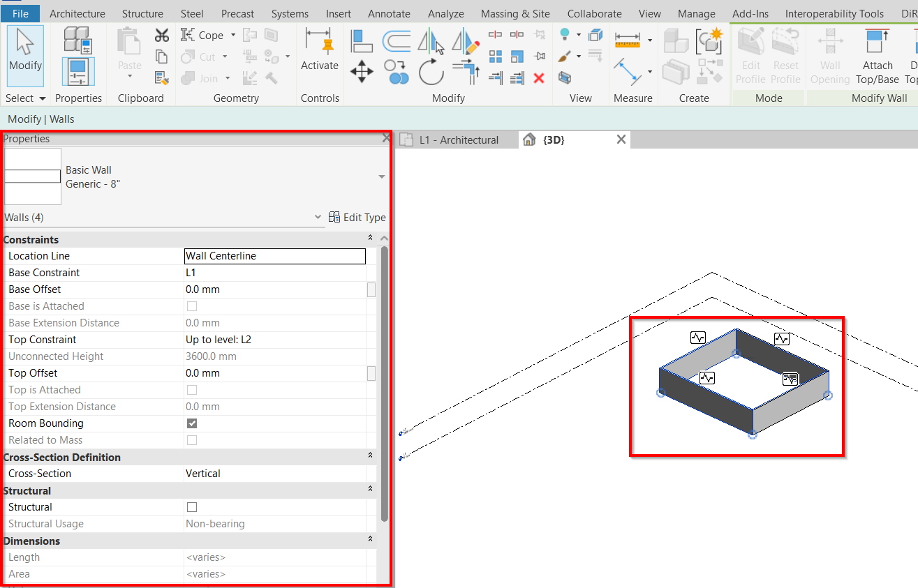Switch to L1 - Architectural view tab
918x588 pixels.
(x=458, y=140)
